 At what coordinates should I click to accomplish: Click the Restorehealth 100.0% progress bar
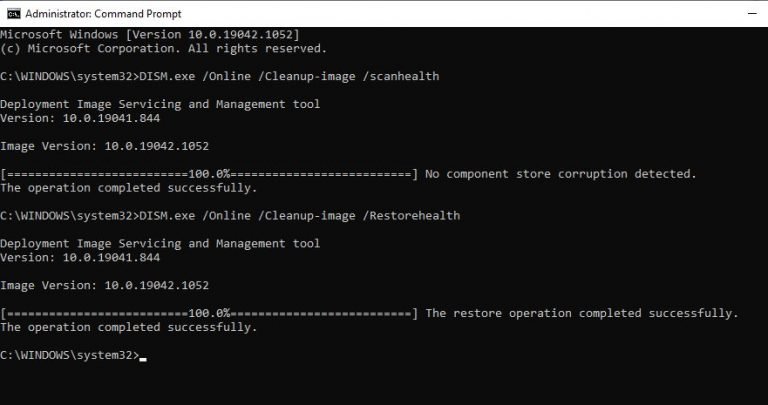pos(209,313)
